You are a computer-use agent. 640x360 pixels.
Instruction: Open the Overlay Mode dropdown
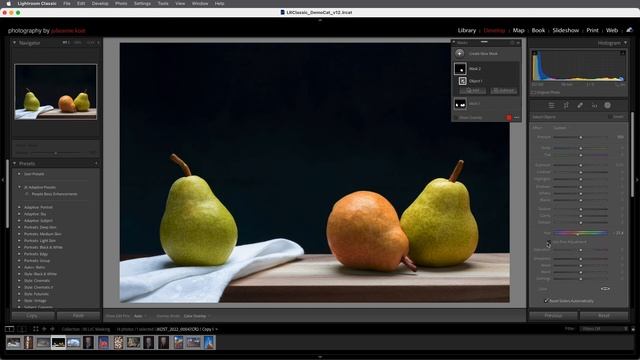197,316
